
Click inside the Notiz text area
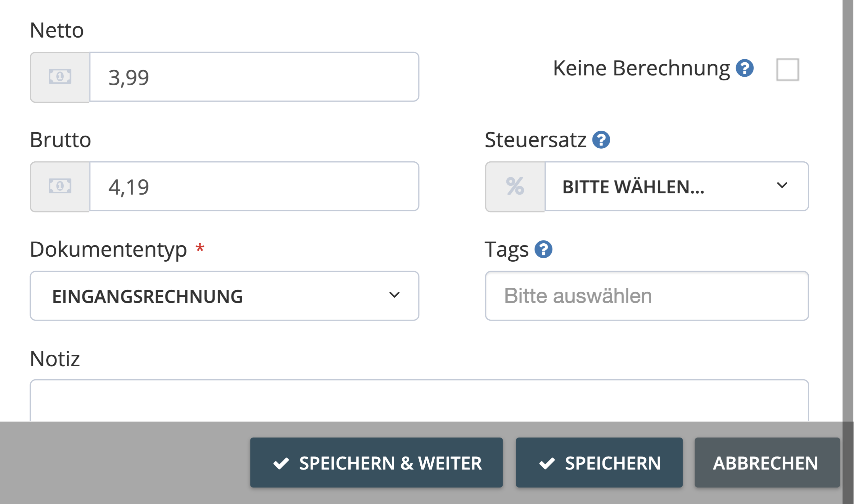point(419,401)
